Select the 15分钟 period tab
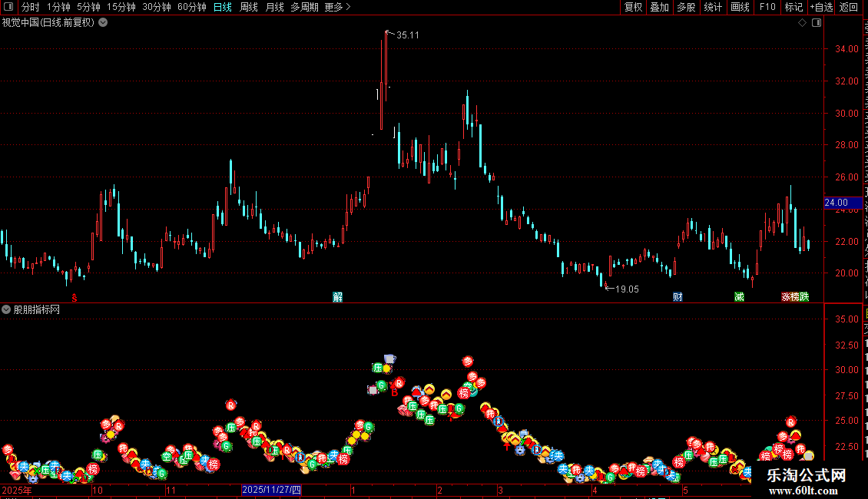Screen dimensions: 868x499 121,7
